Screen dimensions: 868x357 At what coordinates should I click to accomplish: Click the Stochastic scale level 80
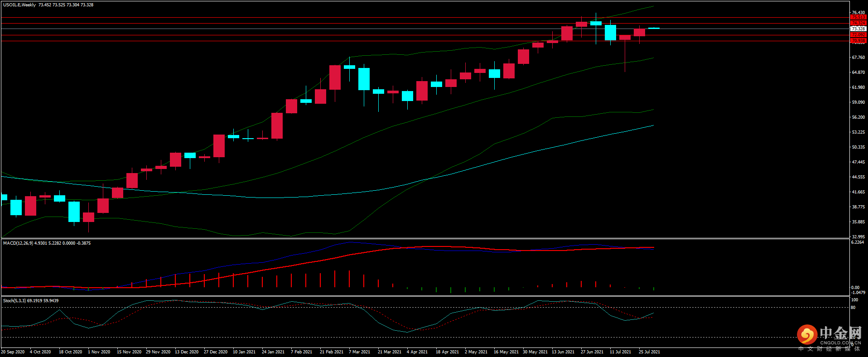pyautogui.click(x=854, y=308)
